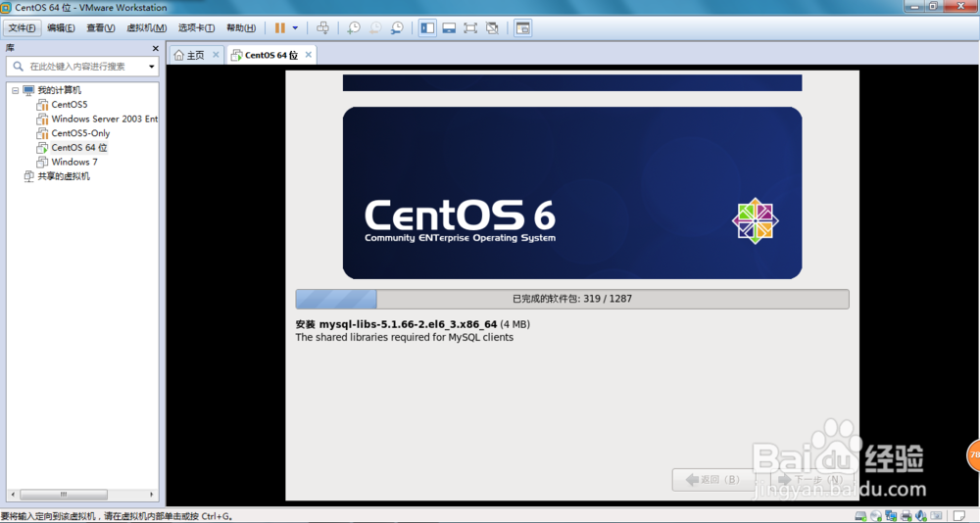Take a snapshot with the clock-plus icon
The width and height of the screenshot is (980, 523).
(x=354, y=28)
